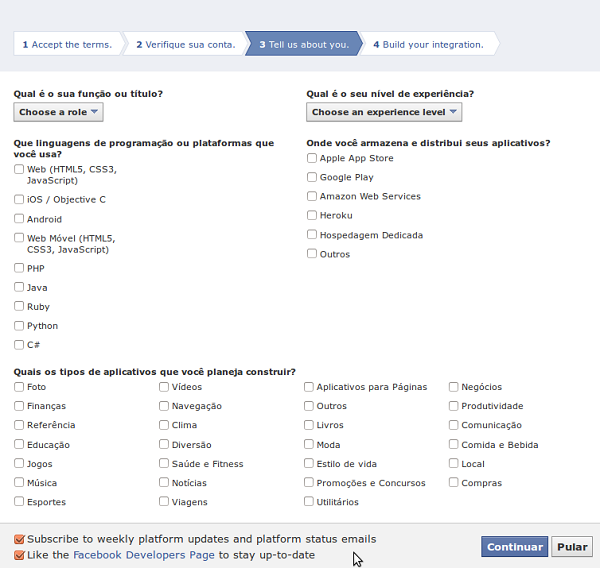Tick the PHP language checkbox
Screen dimensions: 600x568
[x=19, y=268]
